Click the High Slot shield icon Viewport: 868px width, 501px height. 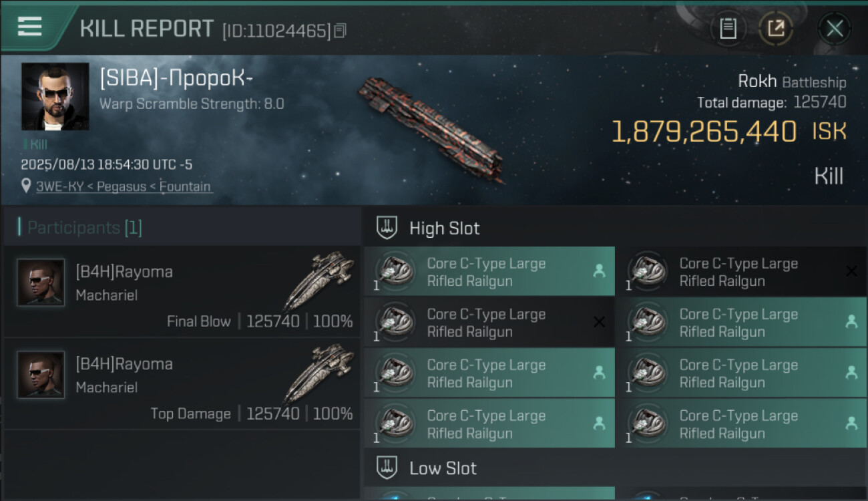tap(387, 228)
